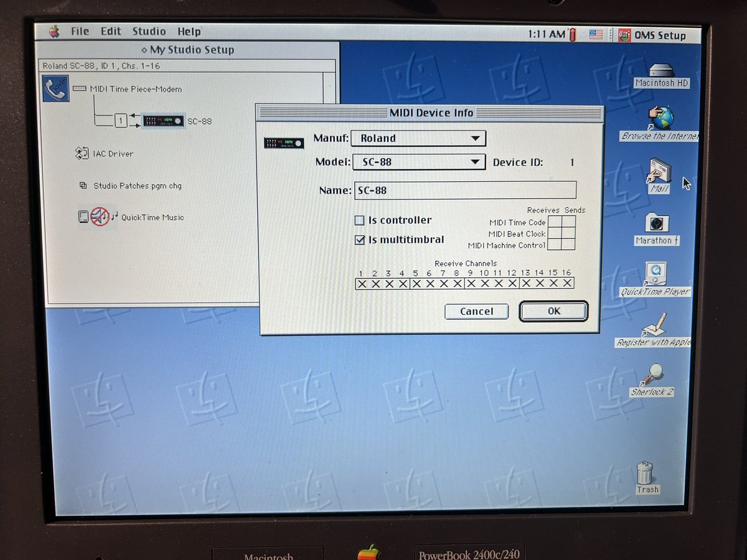Click the 'IAC Driver' label text

click(113, 154)
